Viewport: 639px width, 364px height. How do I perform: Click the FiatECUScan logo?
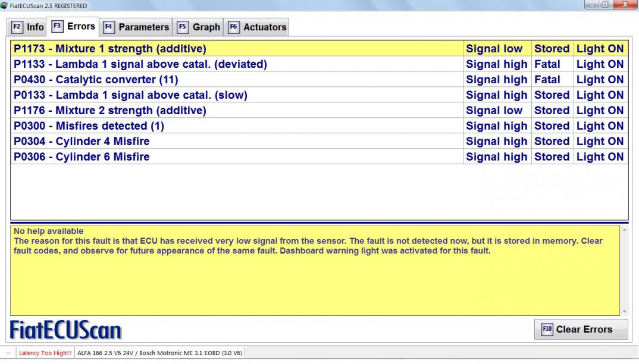pos(65,330)
